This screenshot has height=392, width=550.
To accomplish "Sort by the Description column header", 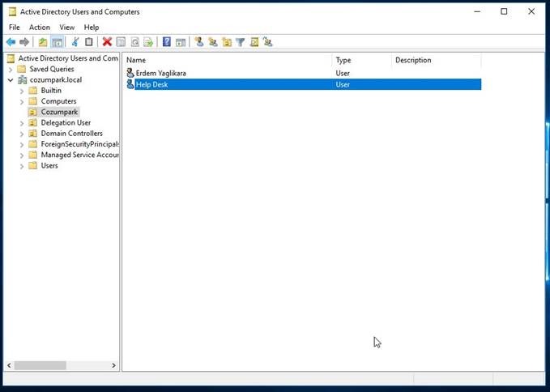I will coord(437,60).
